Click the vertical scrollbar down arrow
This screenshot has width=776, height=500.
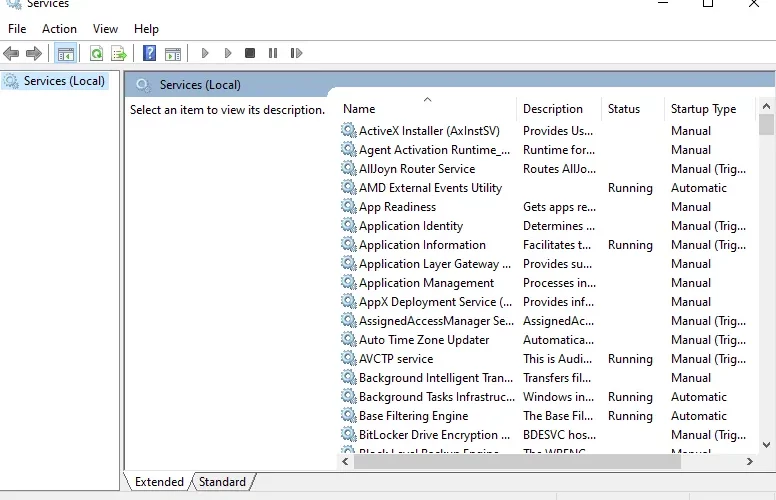766,445
